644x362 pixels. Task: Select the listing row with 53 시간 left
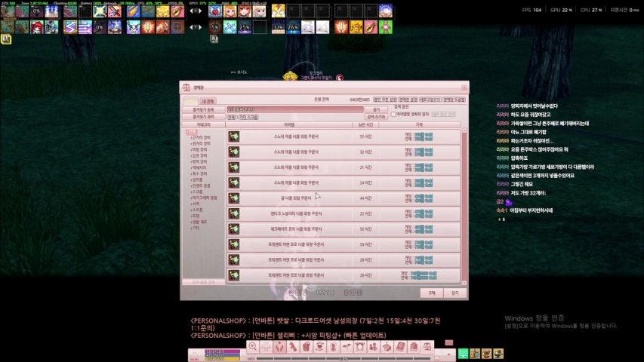coord(343,244)
